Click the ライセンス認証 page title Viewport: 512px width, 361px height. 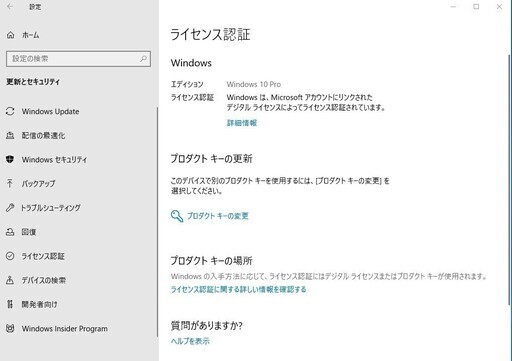210,35
